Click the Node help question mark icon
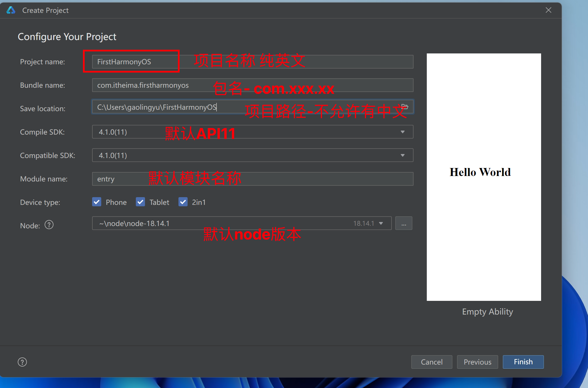588x388 pixels. 49,225
